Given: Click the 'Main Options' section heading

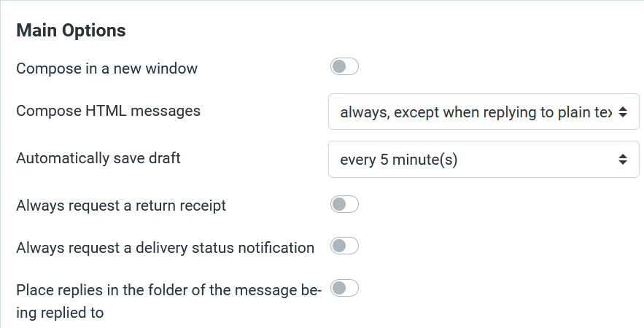Looking at the screenshot, I should pyautogui.click(x=71, y=31).
